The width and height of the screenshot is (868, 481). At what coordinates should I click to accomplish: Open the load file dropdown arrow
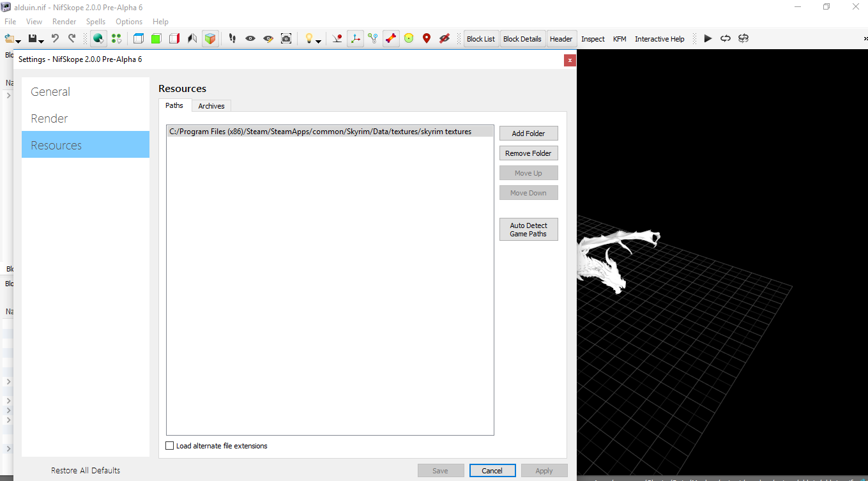19,42
